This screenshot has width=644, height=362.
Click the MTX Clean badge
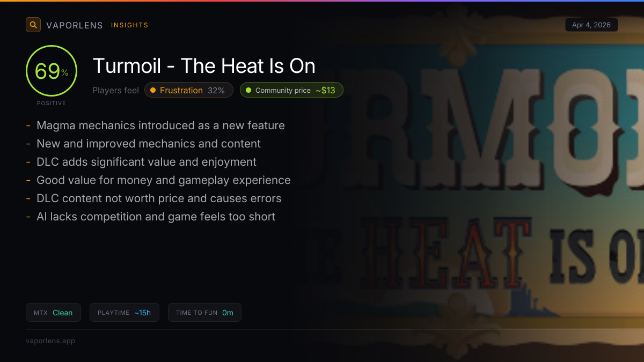[x=53, y=313]
